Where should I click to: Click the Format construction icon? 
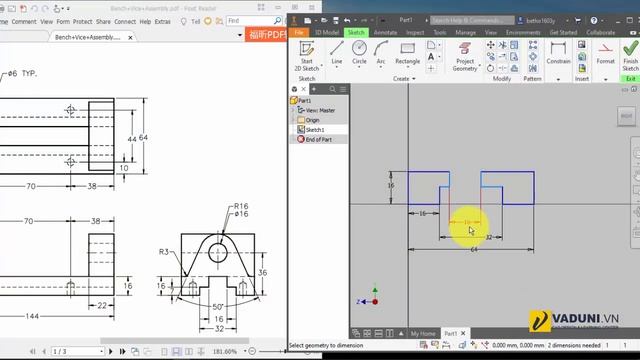pyautogui.click(x=605, y=49)
